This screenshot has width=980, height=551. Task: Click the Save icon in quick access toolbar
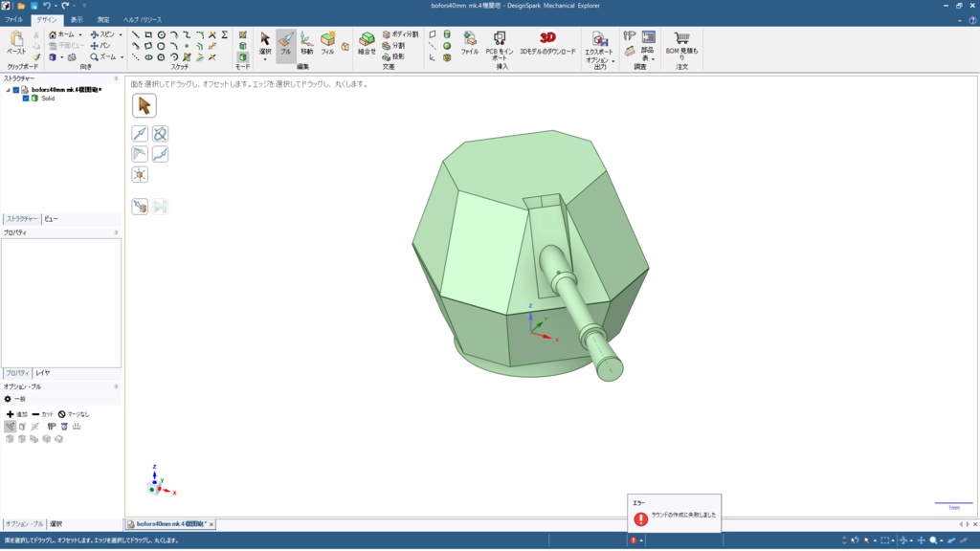click(x=34, y=6)
